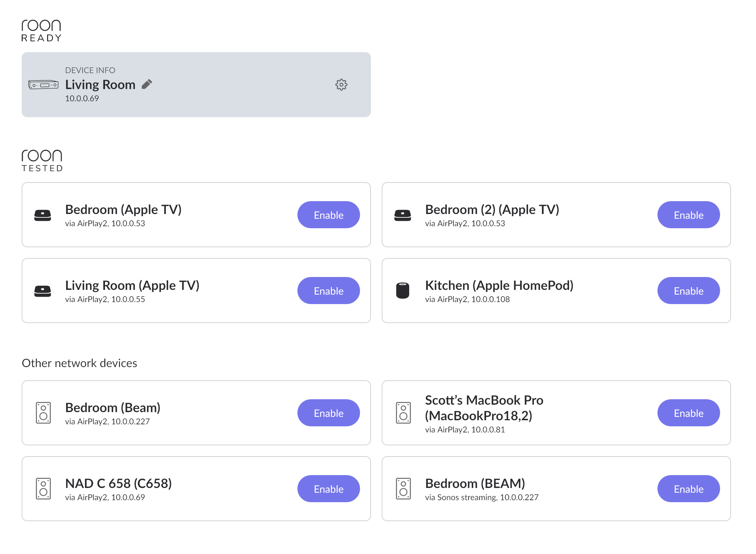Screen dimensions: 756x554
Task: Click the Roon Ready logo at top
Action: [41, 30]
